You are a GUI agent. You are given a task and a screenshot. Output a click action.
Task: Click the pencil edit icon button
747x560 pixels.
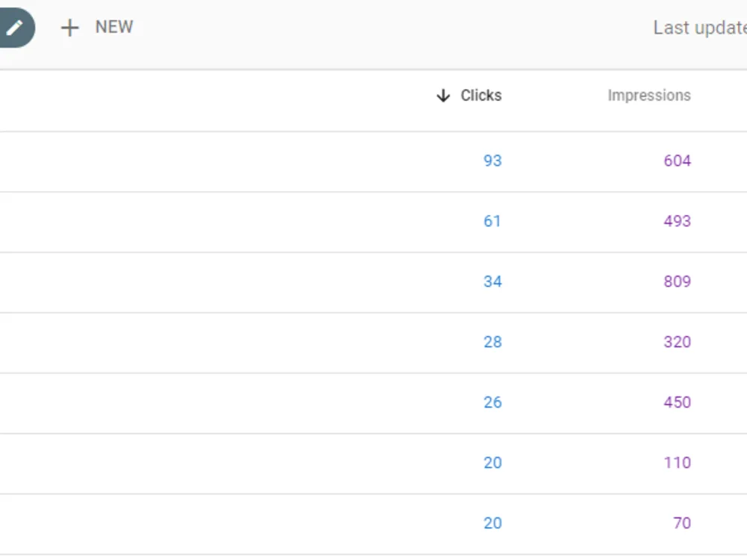coord(15,28)
